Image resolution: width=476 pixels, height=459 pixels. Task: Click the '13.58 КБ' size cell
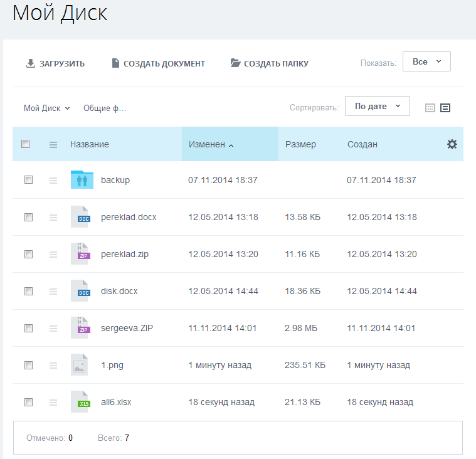tap(303, 217)
